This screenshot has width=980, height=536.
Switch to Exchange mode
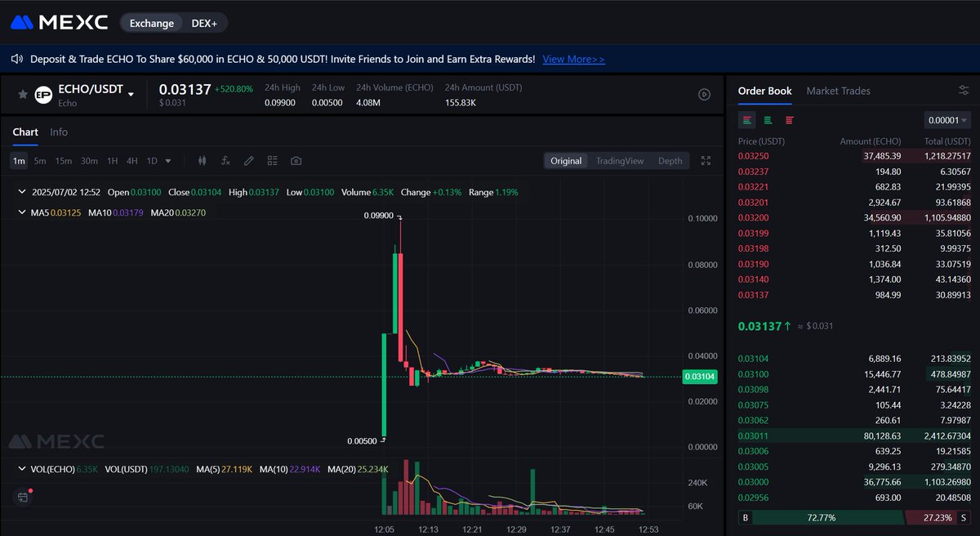pos(151,23)
